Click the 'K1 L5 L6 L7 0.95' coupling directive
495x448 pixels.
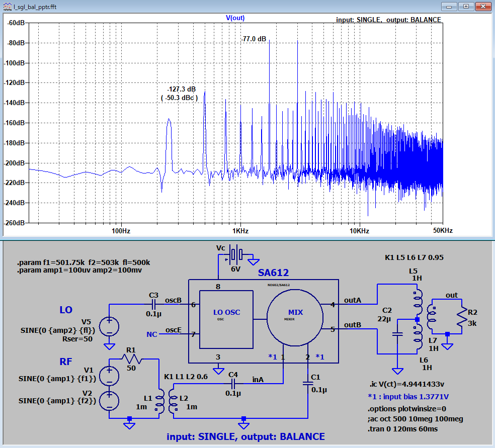tap(414, 257)
